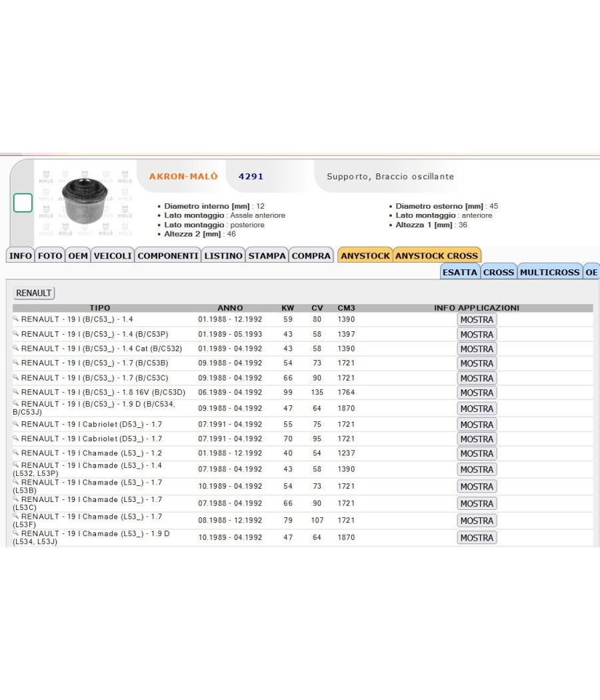Click MOSTRA for Chamade 1.7 (L53B)

click(477, 487)
